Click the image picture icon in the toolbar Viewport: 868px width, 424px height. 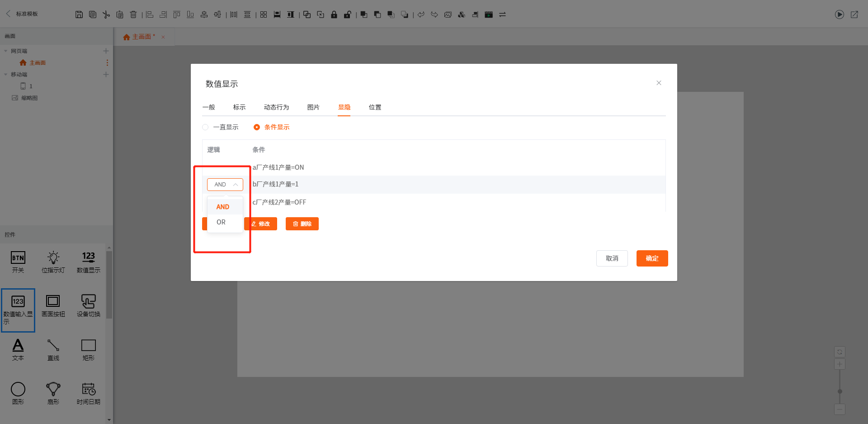[448, 14]
